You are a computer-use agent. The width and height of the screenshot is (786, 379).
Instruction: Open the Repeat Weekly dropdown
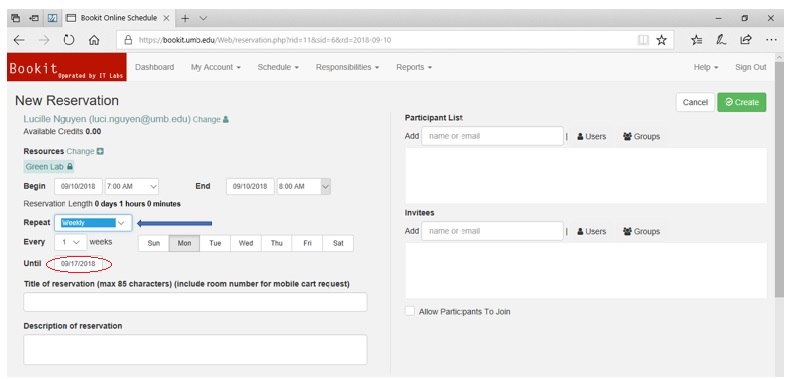click(x=93, y=223)
